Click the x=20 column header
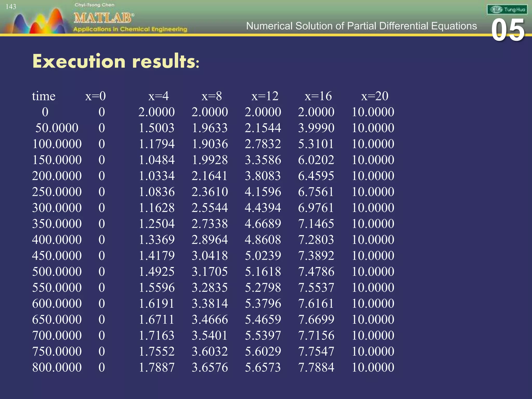This screenshot has width=532, height=399. [375, 96]
